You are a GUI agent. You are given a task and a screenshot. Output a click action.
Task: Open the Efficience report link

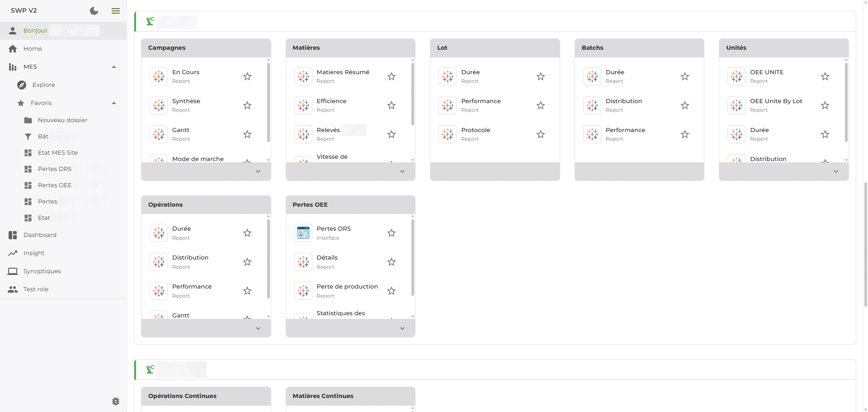pyautogui.click(x=331, y=101)
